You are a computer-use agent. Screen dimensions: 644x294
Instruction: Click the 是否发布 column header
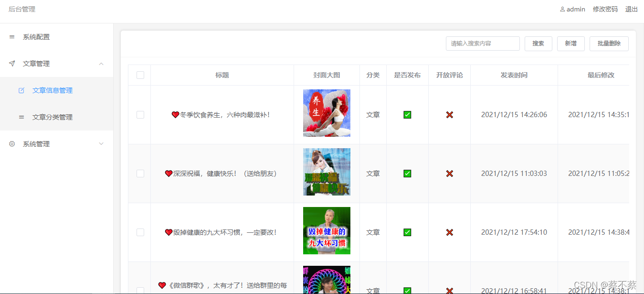pos(407,75)
